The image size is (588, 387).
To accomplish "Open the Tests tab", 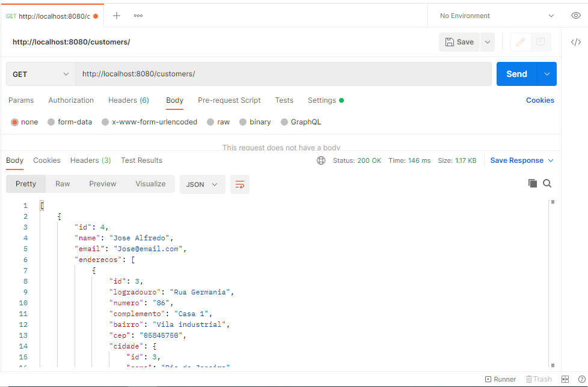I will (284, 100).
